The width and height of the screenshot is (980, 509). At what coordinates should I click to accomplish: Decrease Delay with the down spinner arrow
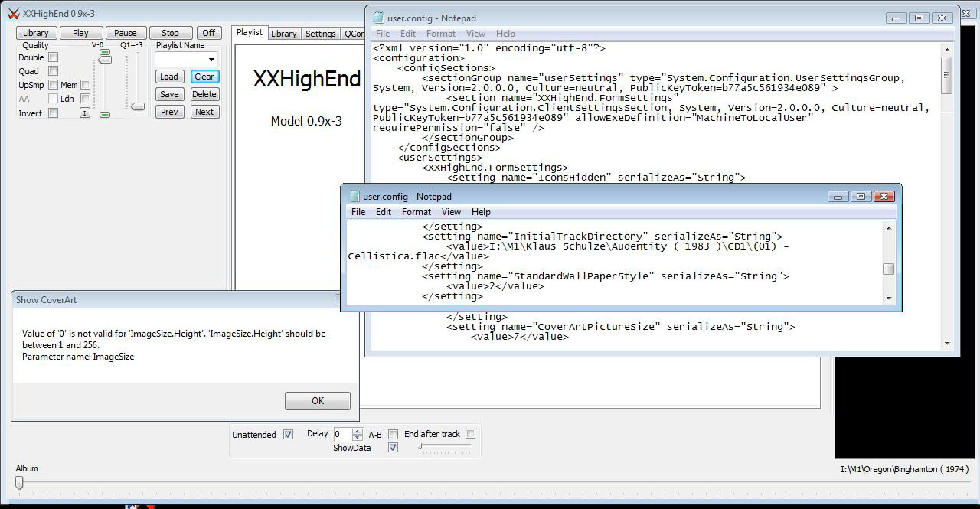click(x=358, y=438)
